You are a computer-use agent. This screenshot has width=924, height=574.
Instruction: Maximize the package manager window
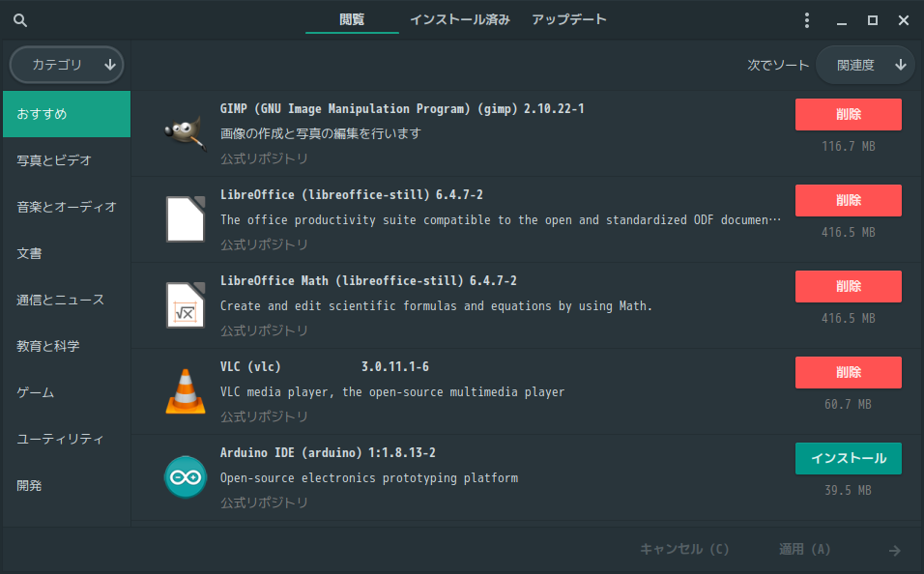click(873, 20)
